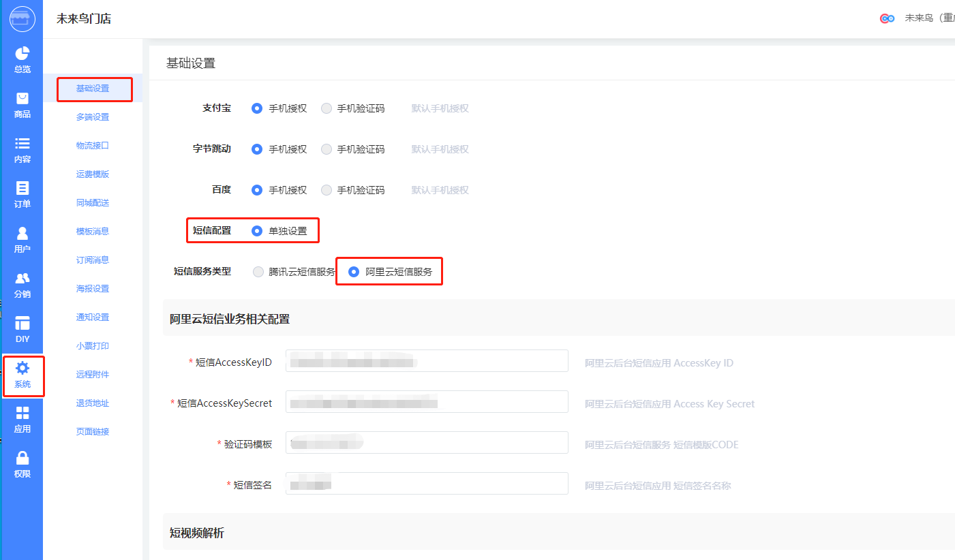Go to 小票打印 settings link

pyautogui.click(x=93, y=346)
